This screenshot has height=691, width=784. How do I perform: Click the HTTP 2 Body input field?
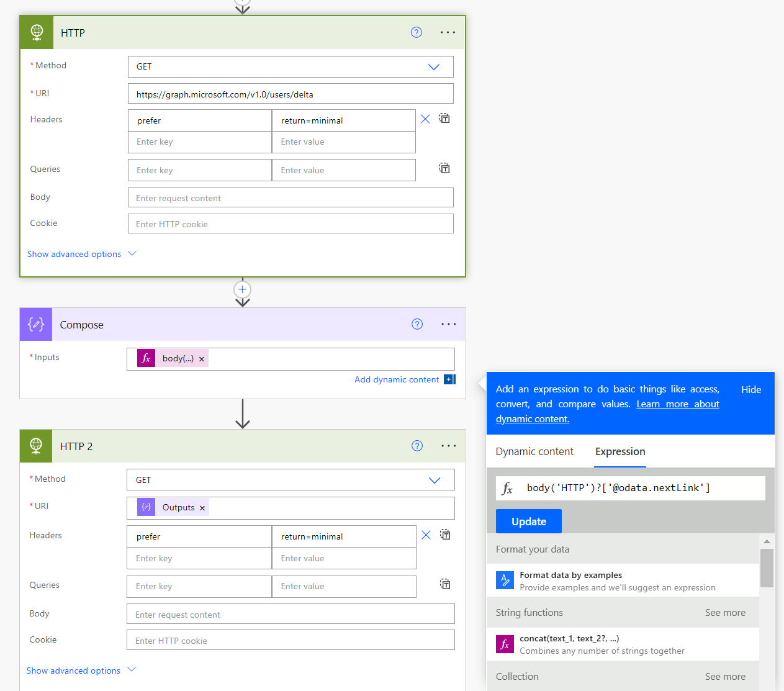[291, 614]
